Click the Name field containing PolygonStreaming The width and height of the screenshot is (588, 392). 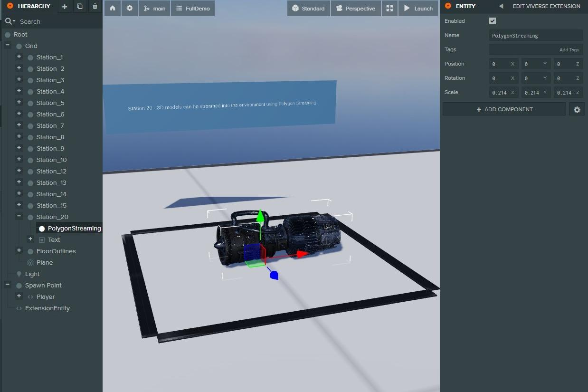[x=536, y=36]
